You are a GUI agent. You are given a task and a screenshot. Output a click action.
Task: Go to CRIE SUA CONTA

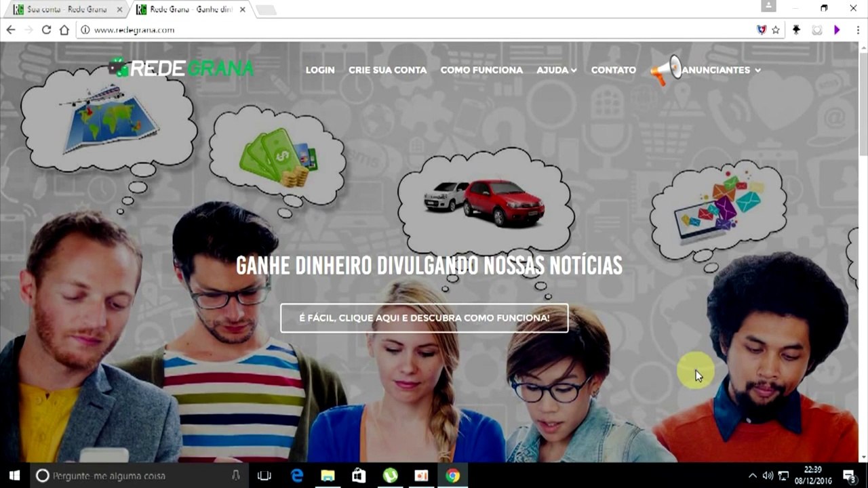point(388,70)
